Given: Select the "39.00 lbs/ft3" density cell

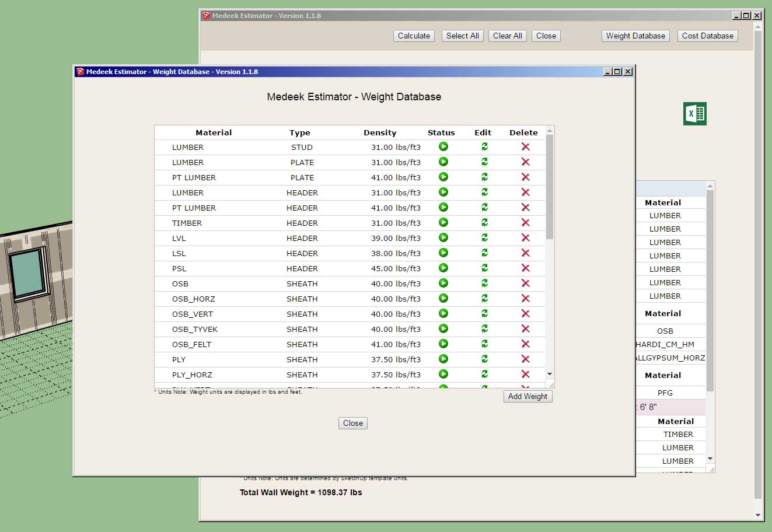Looking at the screenshot, I should (396, 239).
